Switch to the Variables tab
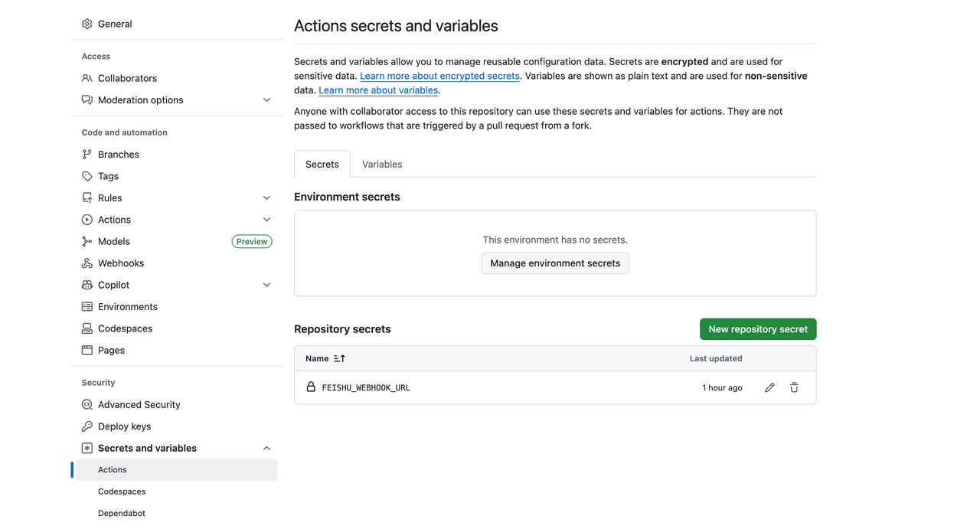980x529 pixels. tap(382, 165)
